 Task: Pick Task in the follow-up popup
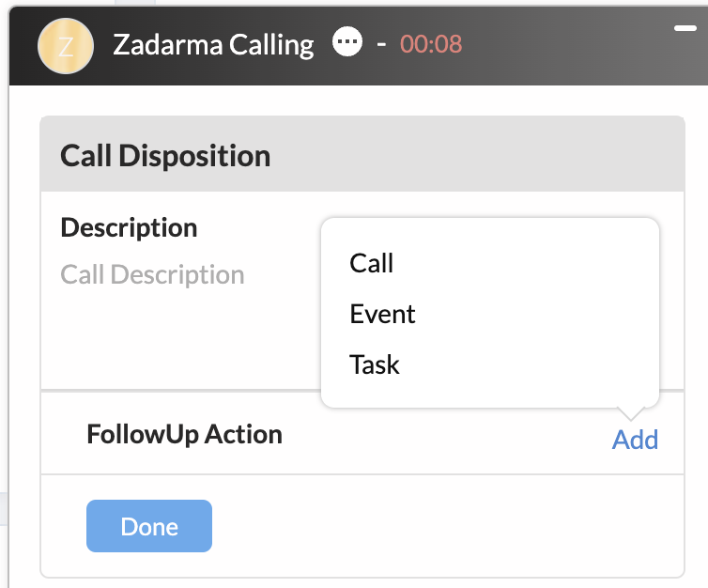click(x=375, y=364)
